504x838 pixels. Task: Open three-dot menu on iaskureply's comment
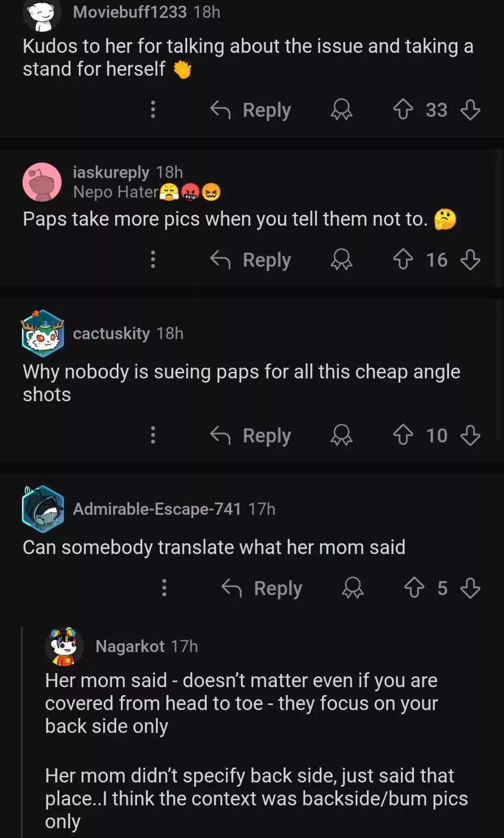pos(153,259)
